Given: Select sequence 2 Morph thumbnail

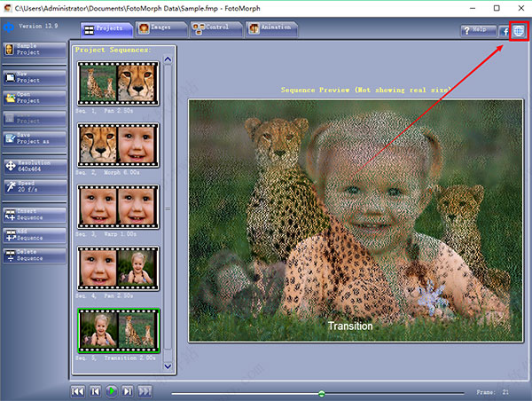Looking at the screenshot, I should pos(118,145).
